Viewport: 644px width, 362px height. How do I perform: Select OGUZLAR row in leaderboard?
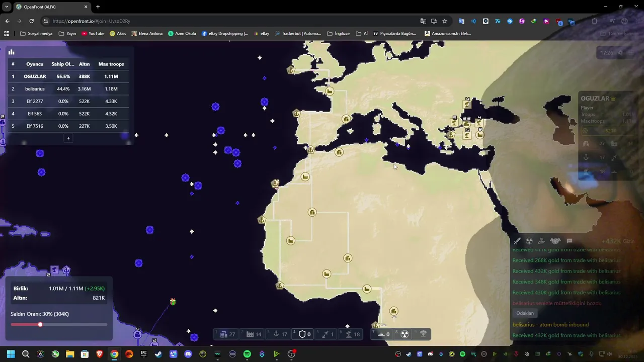coord(68,76)
